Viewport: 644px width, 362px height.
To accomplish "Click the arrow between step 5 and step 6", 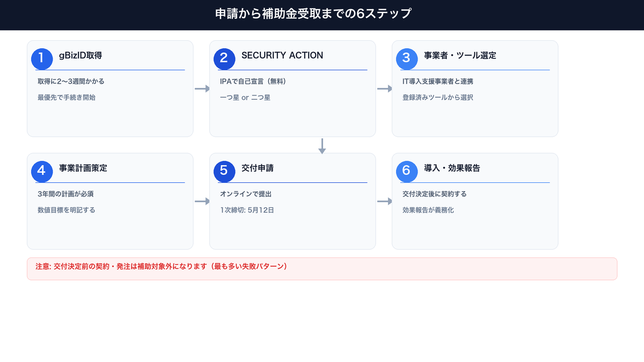I will 383,201.
